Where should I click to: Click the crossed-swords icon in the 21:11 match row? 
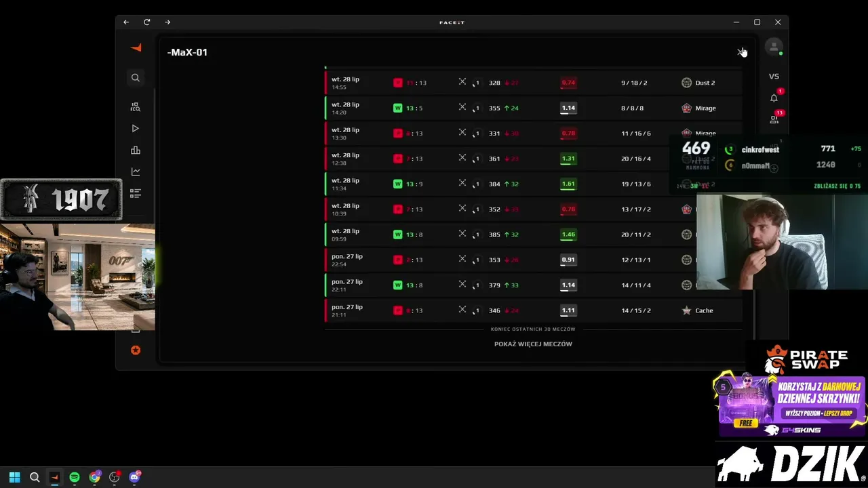(462, 309)
